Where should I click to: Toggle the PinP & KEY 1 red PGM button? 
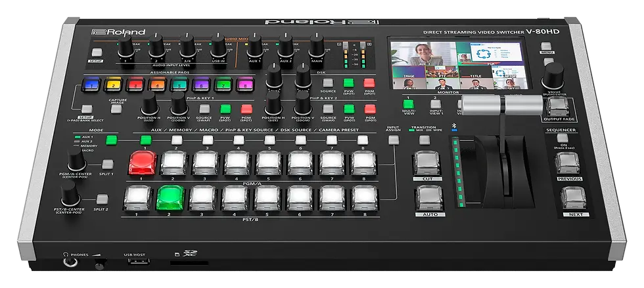click(x=246, y=109)
